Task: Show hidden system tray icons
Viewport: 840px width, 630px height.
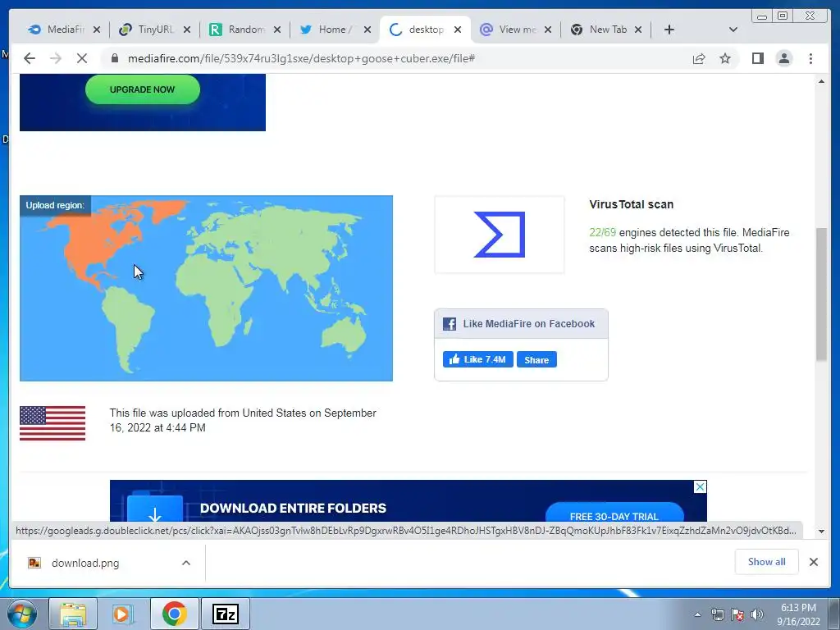Action: tap(697, 614)
